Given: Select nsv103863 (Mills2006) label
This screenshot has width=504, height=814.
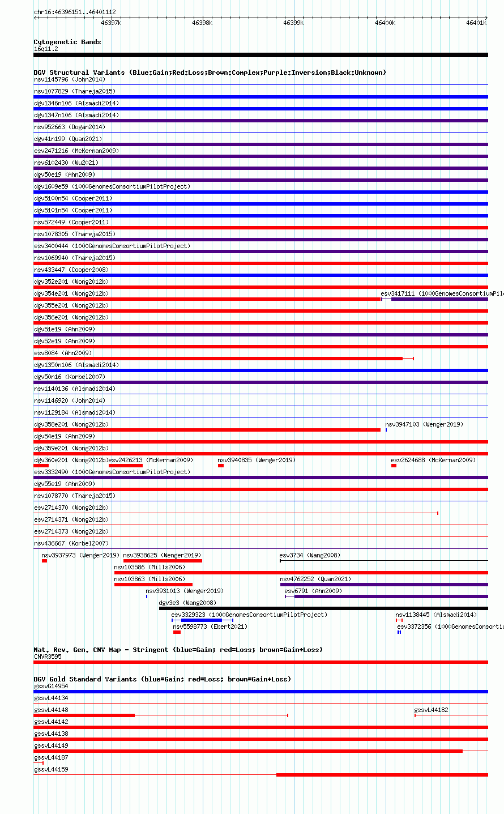Looking at the screenshot, I should (x=150, y=579).
